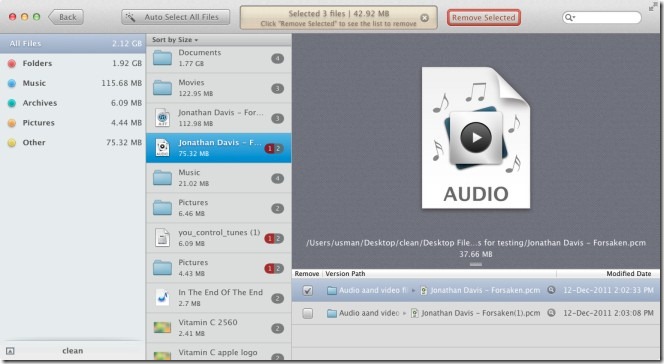664x364 pixels.
Task: Click the clean folder label
Action: tap(73, 351)
